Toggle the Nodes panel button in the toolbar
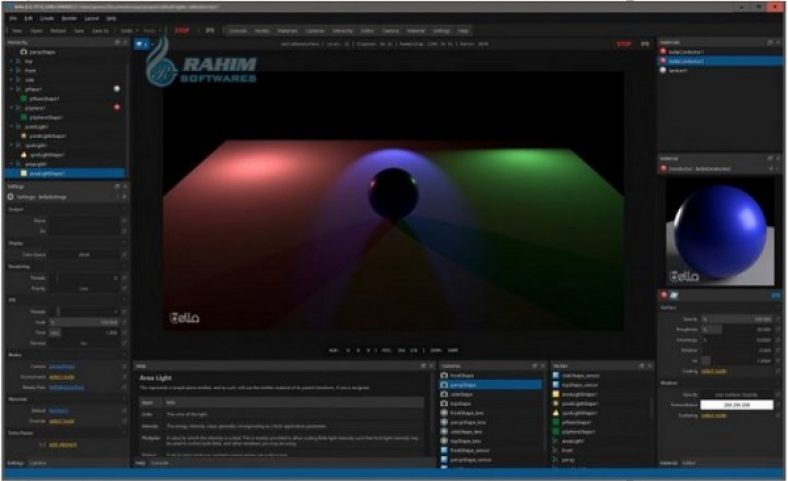Screen dimensions: 788x481 pos(262,31)
